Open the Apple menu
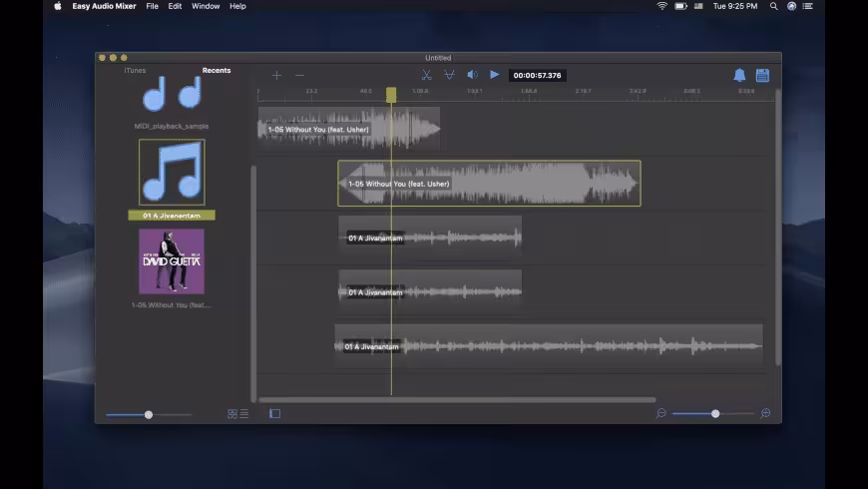868x489 pixels. click(x=58, y=6)
